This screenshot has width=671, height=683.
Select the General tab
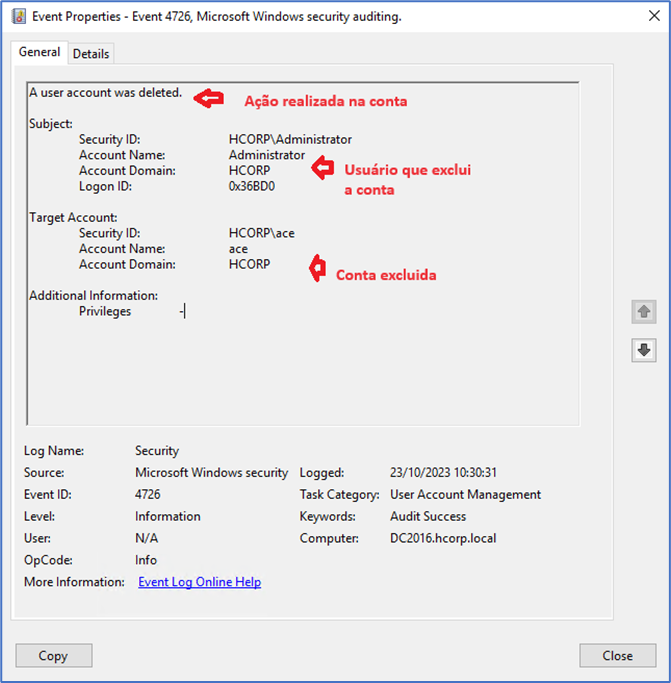click(x=40, y=52)
